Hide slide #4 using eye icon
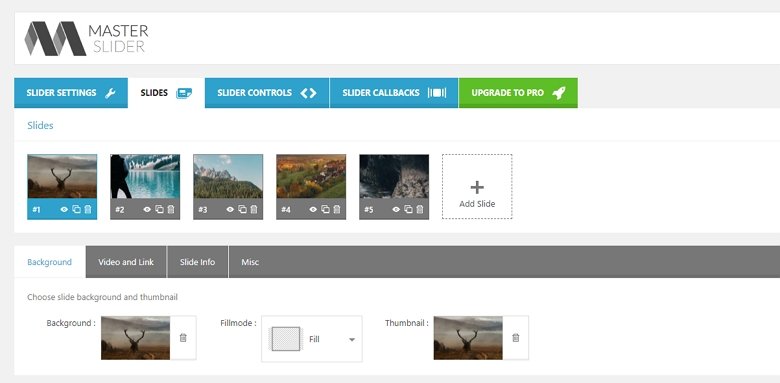 click(313, 209)
